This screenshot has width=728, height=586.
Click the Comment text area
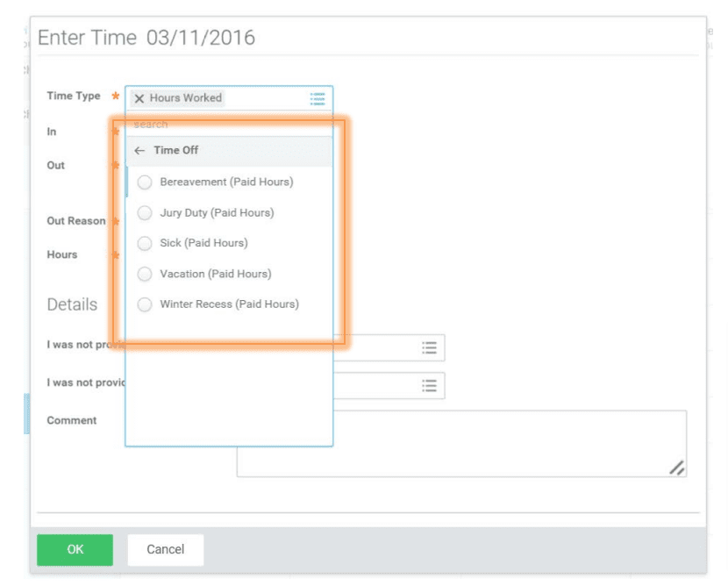pyautogui.click(x=461, y=443)
